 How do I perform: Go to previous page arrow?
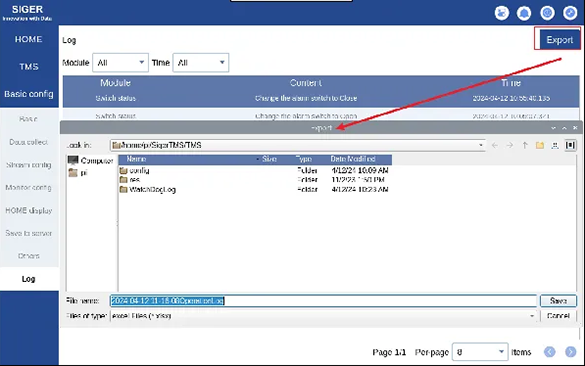point(550,352)
